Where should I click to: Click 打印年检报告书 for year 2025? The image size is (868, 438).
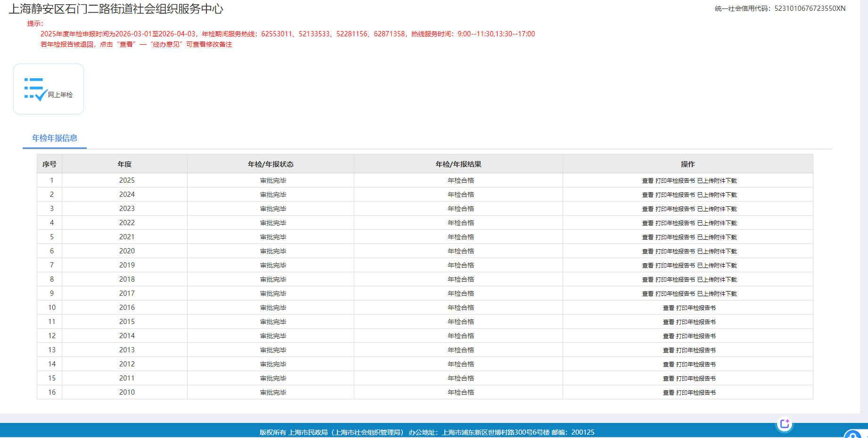pos(675,181)
